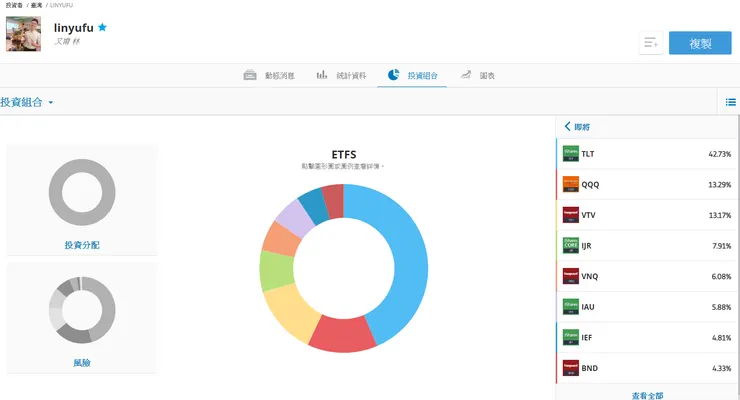Click the QQQ ticker name
The width and height of the screenshot is (740, 400).
[590, 185]
